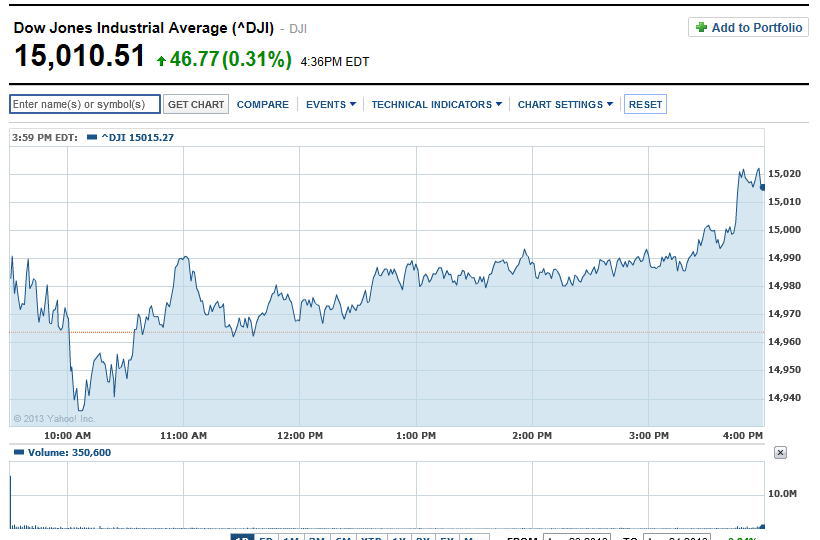Expand the TECHNICAL INDICATORS dropdown

click(x=436, y=105)
